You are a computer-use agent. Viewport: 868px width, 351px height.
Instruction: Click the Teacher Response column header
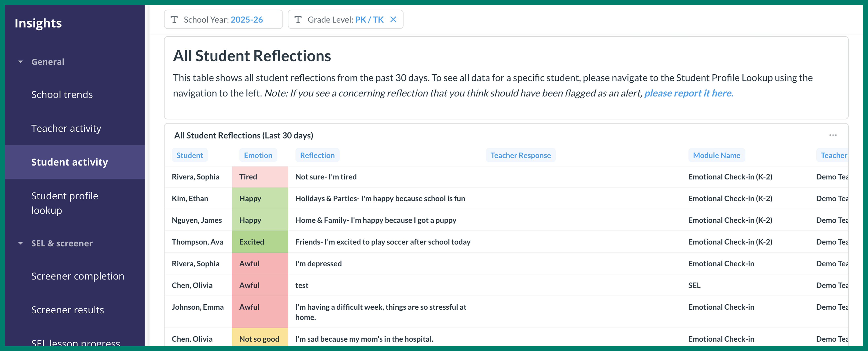(x=520, y=155)
